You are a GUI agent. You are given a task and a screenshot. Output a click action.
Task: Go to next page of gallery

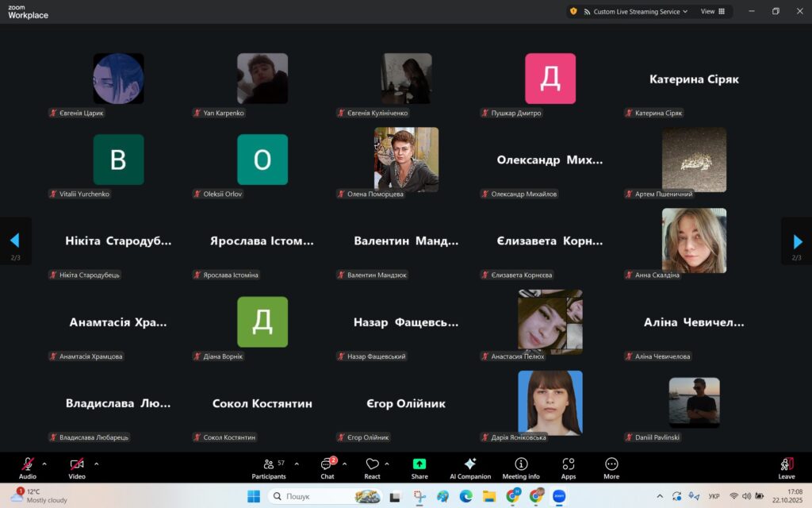pyautogui.click(x=797, y=241)
